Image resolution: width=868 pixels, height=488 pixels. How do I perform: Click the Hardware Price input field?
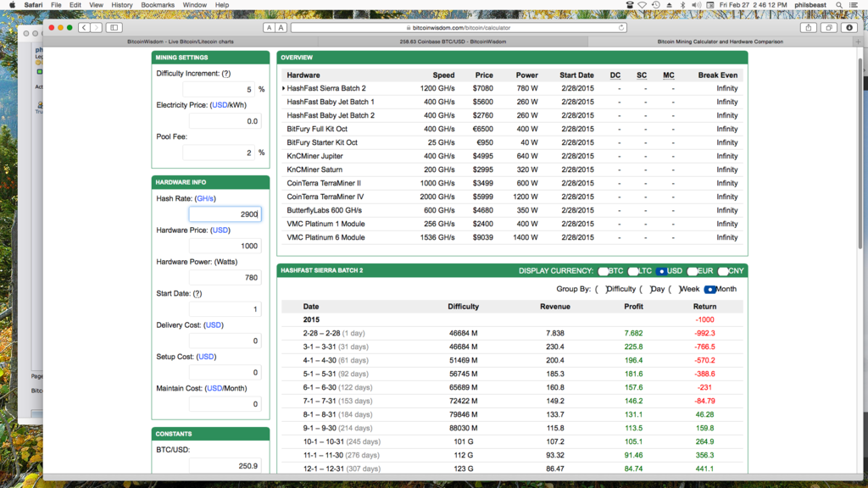coord(225,246)
